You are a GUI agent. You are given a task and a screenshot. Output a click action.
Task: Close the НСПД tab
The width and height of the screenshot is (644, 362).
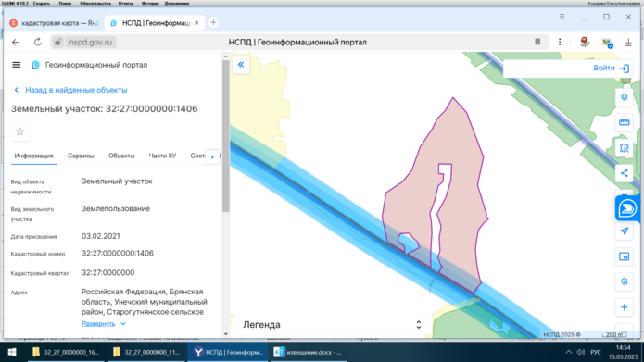coord(196,23)
